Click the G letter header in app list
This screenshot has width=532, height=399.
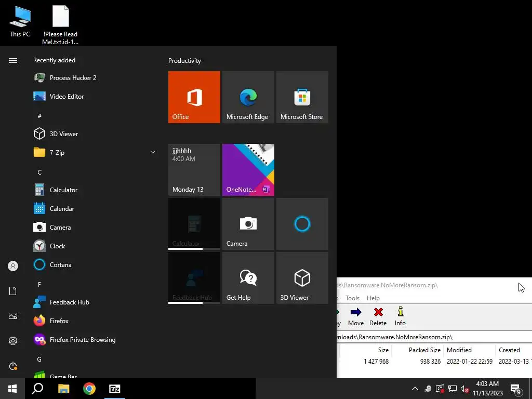[x=39, y=360]
